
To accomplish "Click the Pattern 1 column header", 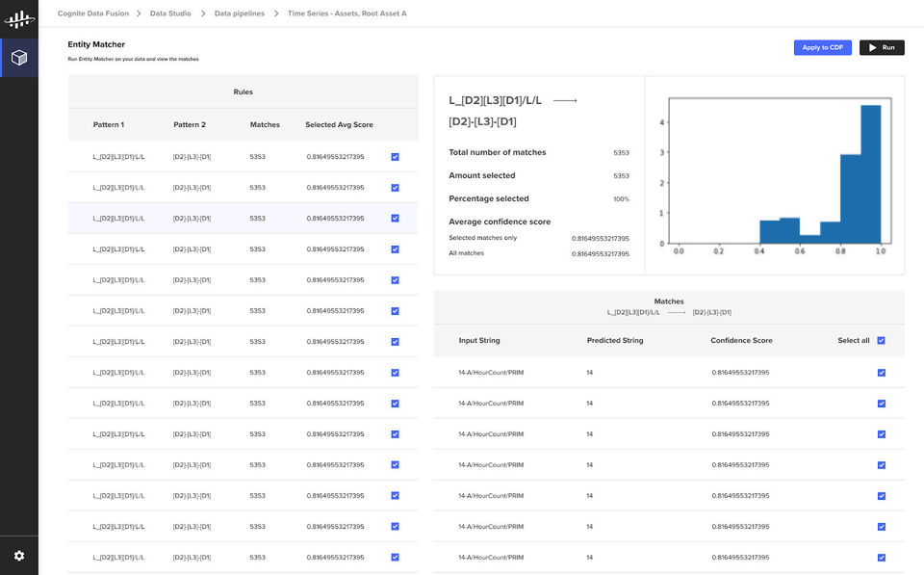I will [x=108, y=125].
